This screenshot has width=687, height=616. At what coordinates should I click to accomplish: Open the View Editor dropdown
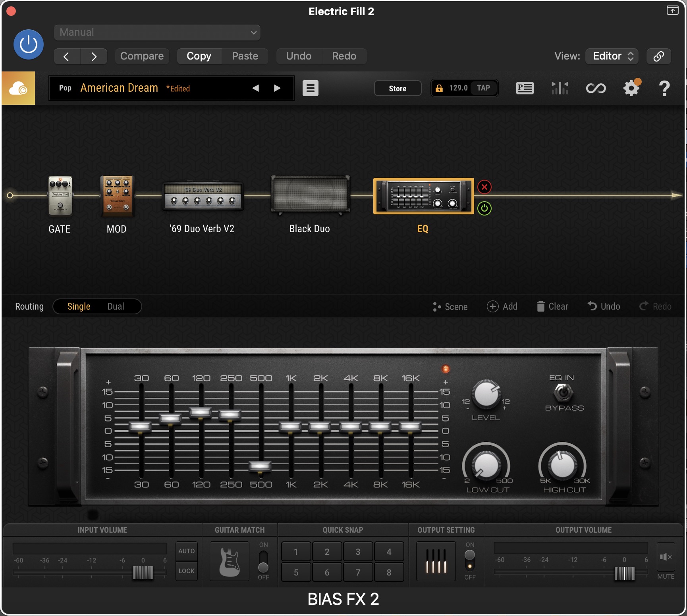(612, 56)
